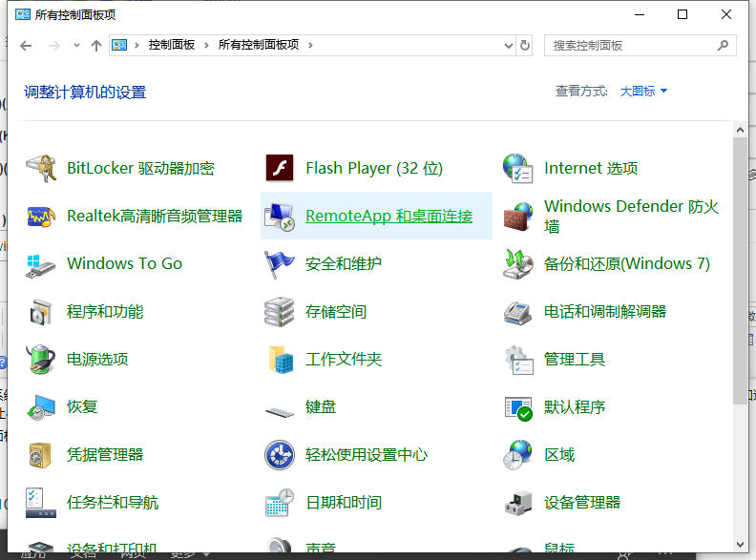This screenshot has width=756, height=560.
Task: Expand chevron after 控制面板 in breadcrumb
Action: click(x=207, y=45)
